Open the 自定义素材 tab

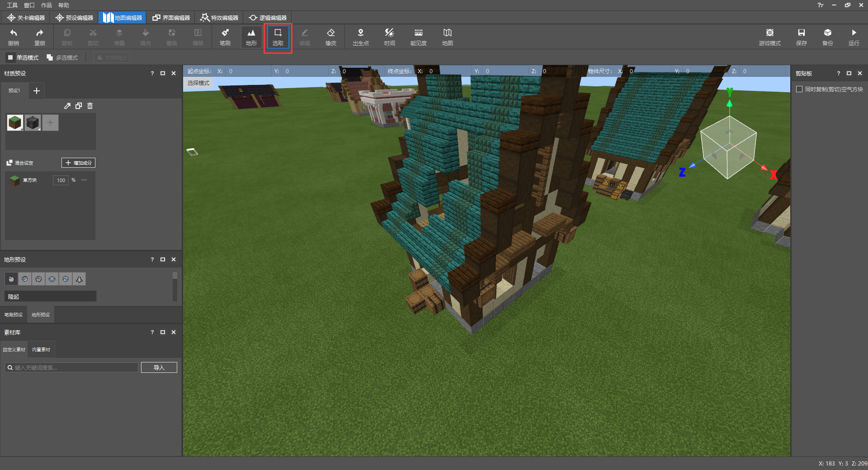point(14,349)
